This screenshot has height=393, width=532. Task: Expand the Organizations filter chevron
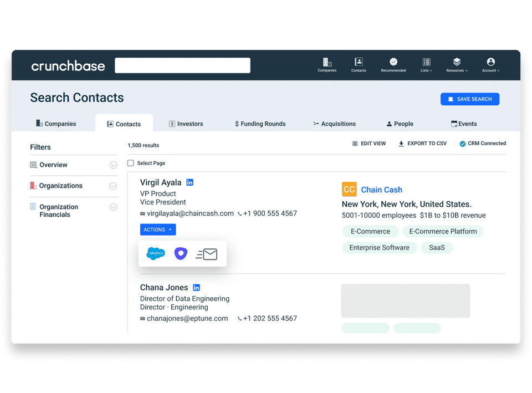pyautogui.click(x=113, y=186)
